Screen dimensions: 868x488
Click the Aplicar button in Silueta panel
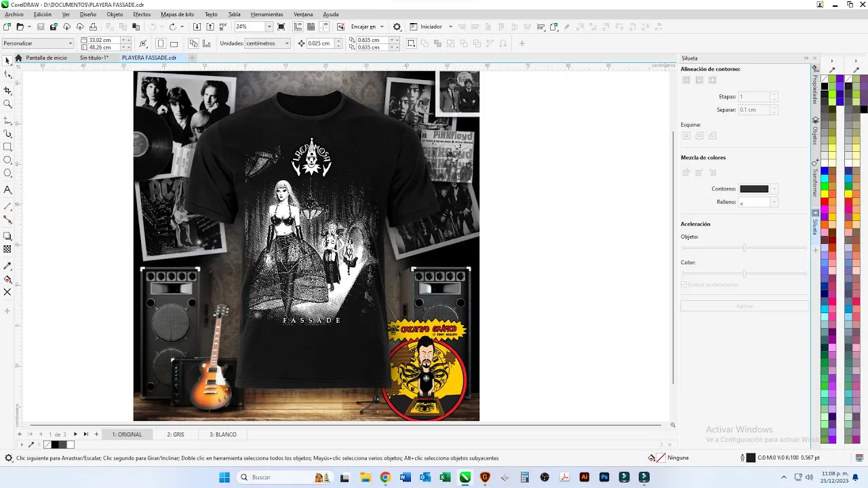(x=745, y=306)
